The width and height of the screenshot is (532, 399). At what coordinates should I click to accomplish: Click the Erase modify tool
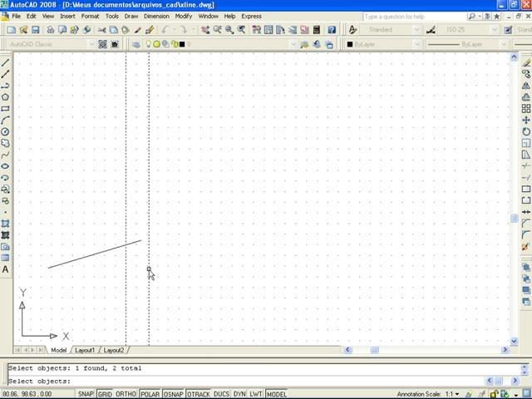click(x=526, y=63)
